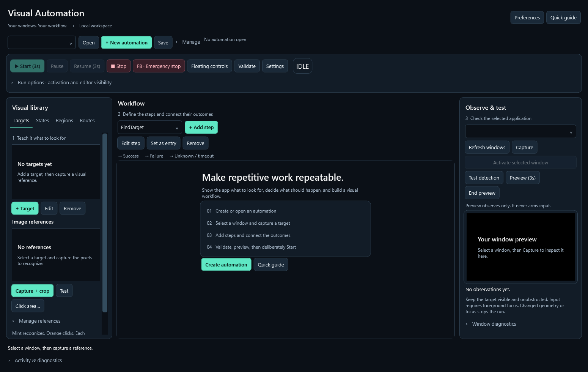Screen dimensions: 588x372
Task: Create a + New automation
Action: pyautogui.click(x=127, y=43)
